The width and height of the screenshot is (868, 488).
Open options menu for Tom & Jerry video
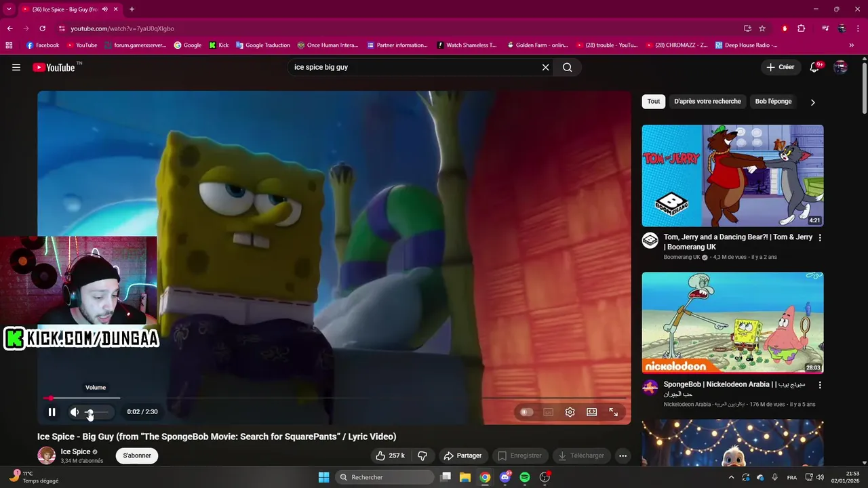(820, 238)
